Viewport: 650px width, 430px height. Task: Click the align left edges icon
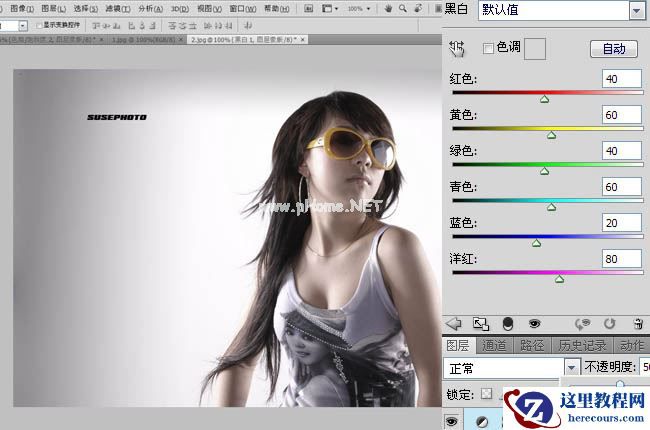(x=132, y=26)
